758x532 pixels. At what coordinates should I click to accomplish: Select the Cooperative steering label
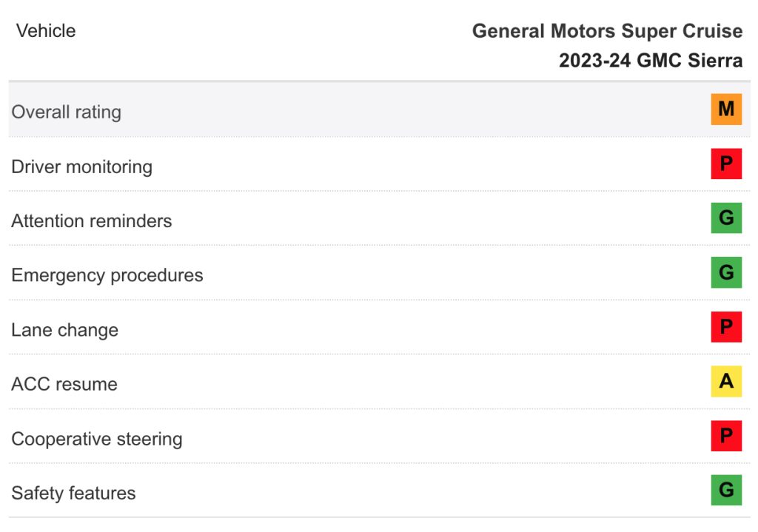pos(97,439)
